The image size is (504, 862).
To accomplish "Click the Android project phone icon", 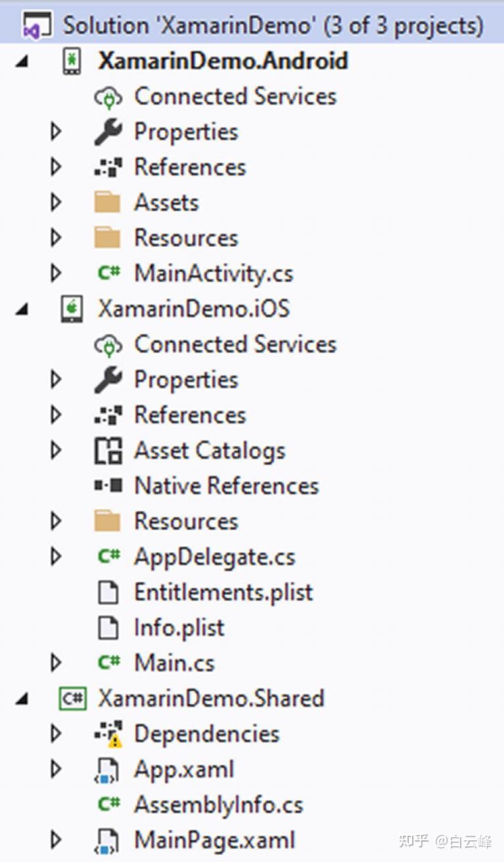I will click(72, 61).
